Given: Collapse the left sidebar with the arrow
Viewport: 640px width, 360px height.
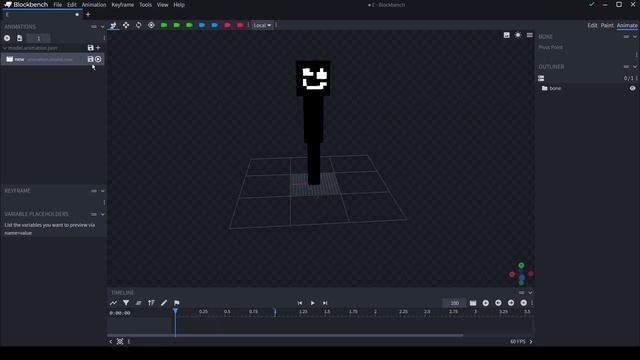Looking at the screenshot, I should [111, 342].
